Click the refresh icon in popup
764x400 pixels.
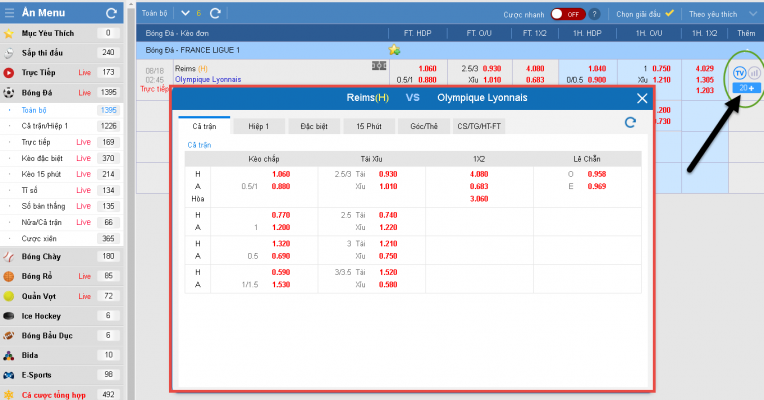[629, 122]
